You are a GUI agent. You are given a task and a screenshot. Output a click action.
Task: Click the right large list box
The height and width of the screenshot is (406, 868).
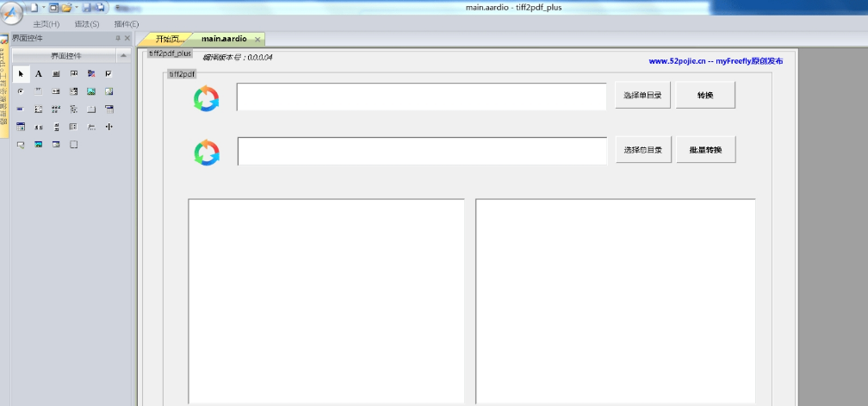(616, 302)
